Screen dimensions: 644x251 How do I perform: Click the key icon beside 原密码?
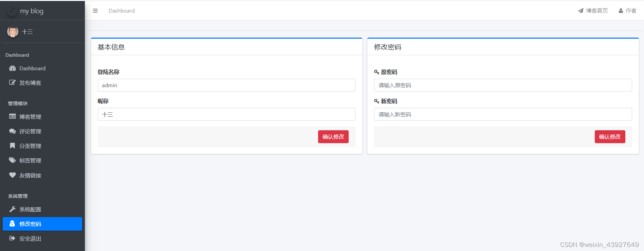(376, 72)
